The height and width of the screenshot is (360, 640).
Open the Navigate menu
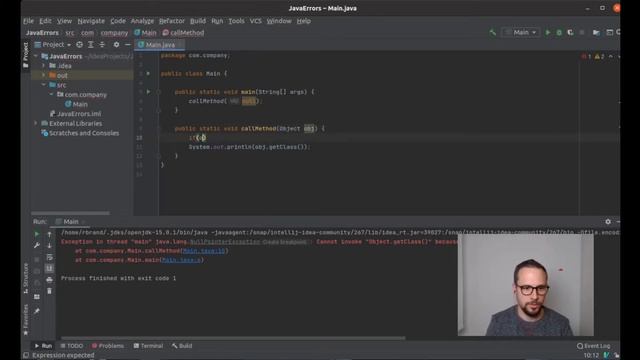[x=91, y=21]
